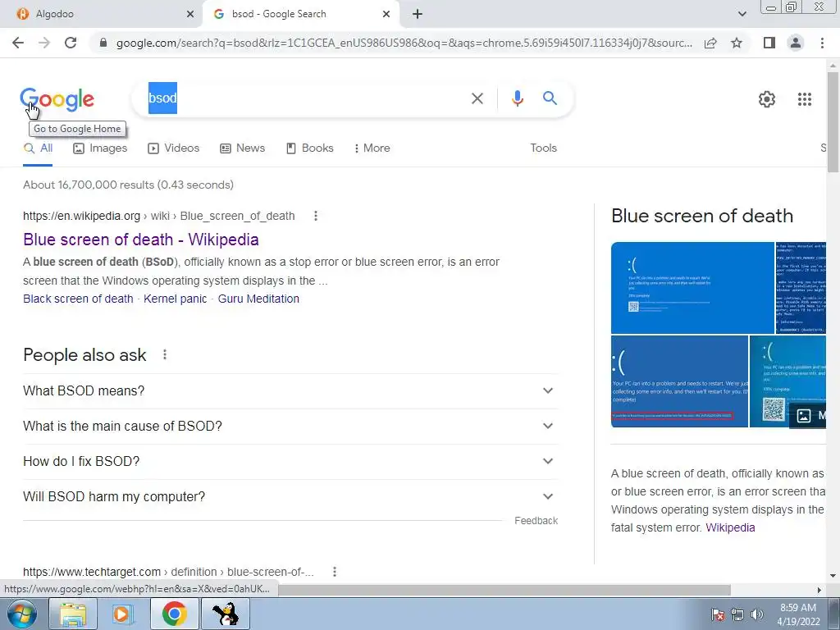
Task: Open options dots for Wikipedia result
Action: 316,216
